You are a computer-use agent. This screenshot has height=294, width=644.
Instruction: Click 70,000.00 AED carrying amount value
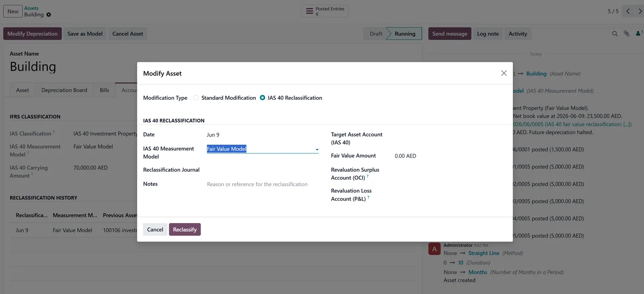(x=91, y=168)
